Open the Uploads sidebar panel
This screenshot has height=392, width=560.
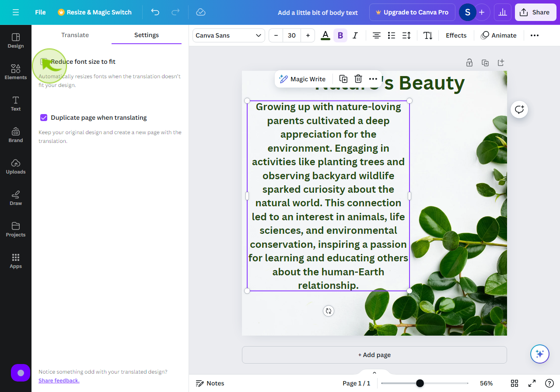pyautogui.click(x=16, y=167)
